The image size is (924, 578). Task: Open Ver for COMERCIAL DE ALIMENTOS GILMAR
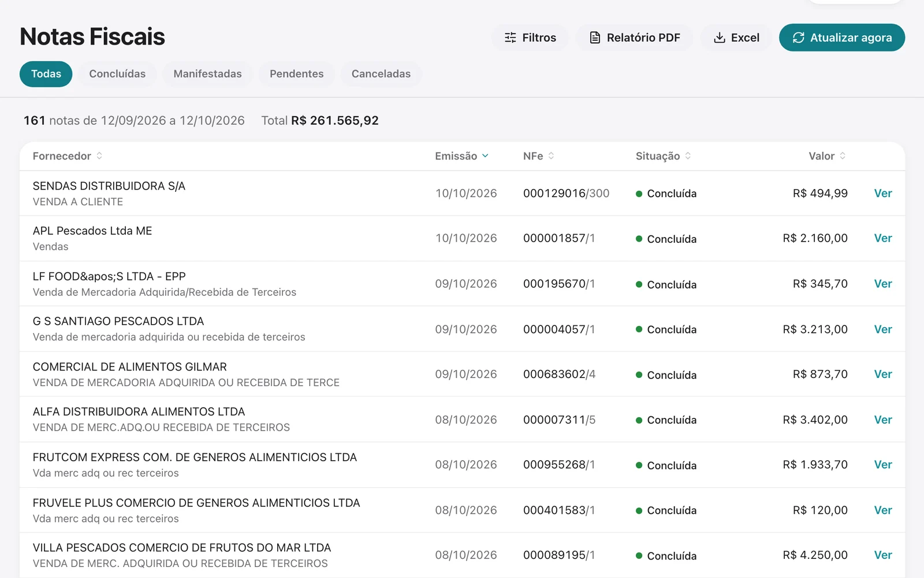point(883,374)
